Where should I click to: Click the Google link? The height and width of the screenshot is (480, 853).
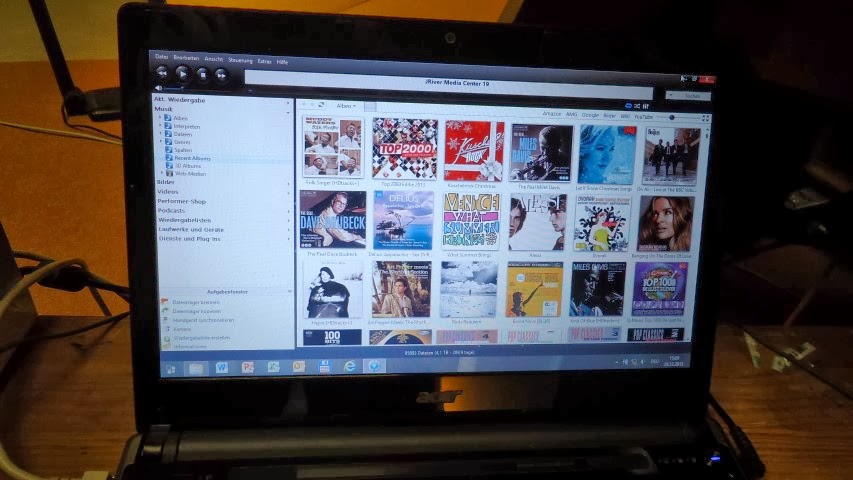[590, 115]
